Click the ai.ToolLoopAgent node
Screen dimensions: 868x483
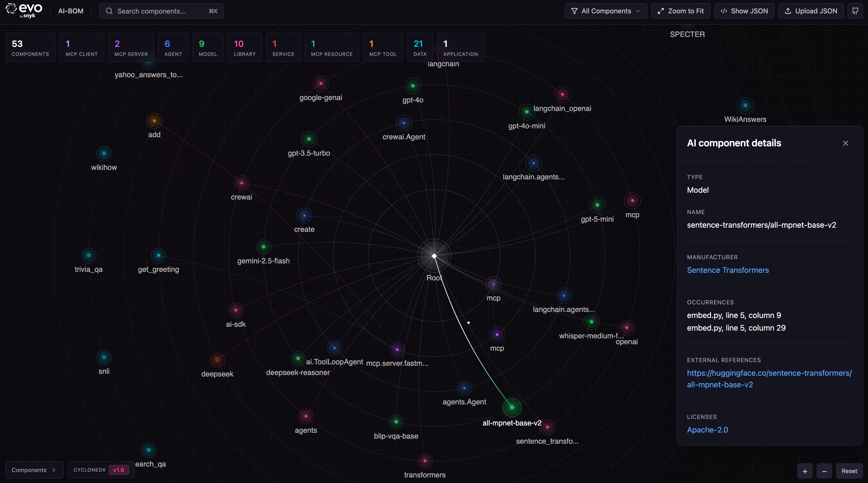pyautogui.click(x=335, y=348)
